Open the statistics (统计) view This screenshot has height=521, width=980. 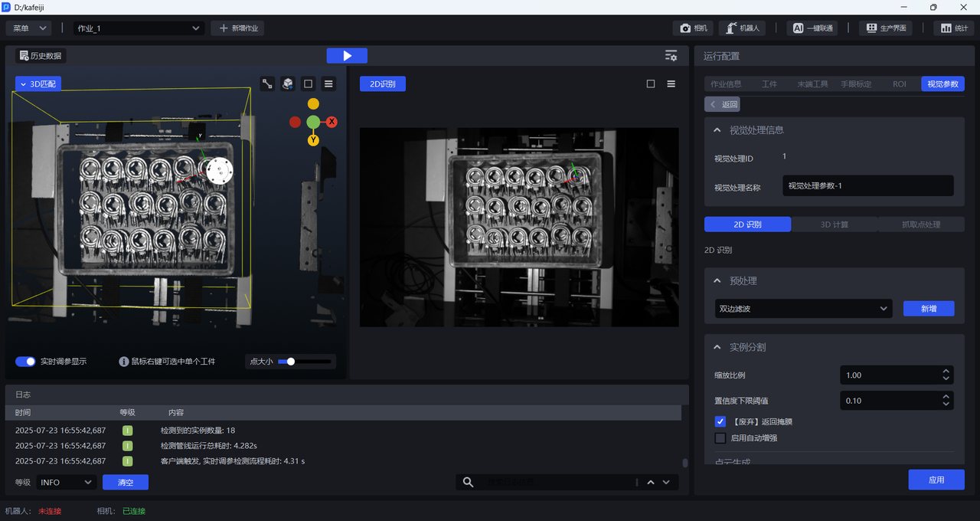[953, 28]
